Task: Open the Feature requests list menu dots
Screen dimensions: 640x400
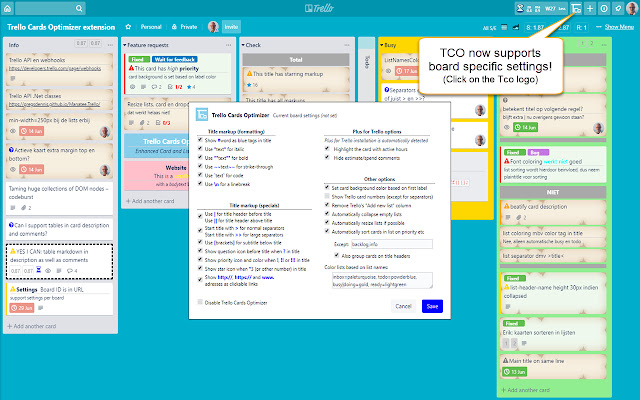Action: point(229,45)
